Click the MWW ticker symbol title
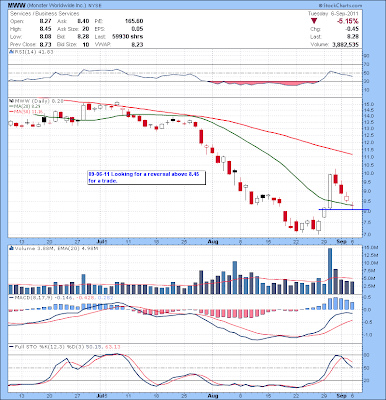386x400 pixels. point(16,5)
